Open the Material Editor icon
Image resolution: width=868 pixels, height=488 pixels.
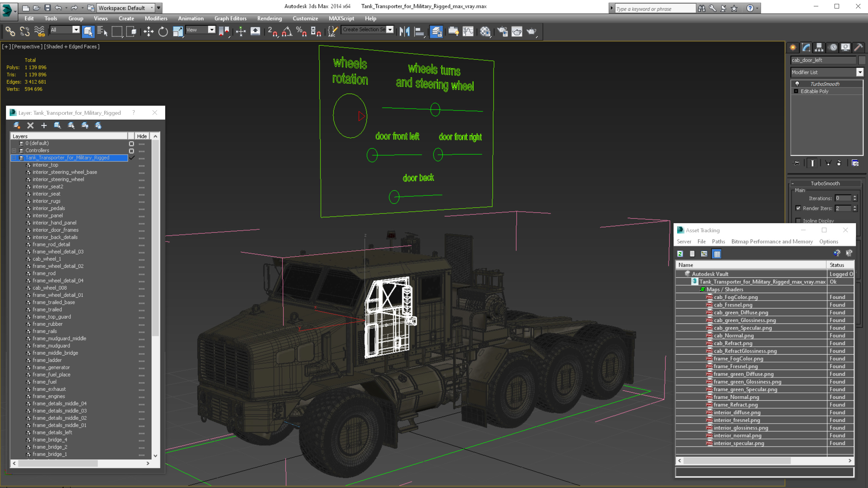point(485,31)
